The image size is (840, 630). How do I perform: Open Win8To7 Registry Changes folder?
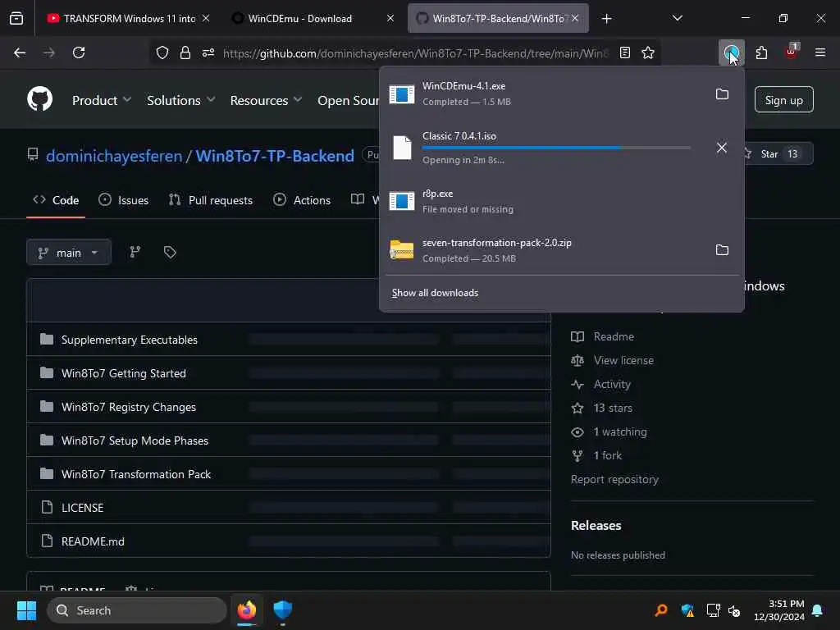tap(129, 407)
